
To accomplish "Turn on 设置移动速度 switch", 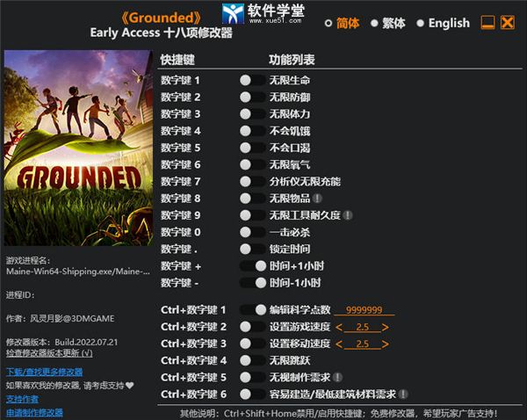I will click(x=253, y=344).
